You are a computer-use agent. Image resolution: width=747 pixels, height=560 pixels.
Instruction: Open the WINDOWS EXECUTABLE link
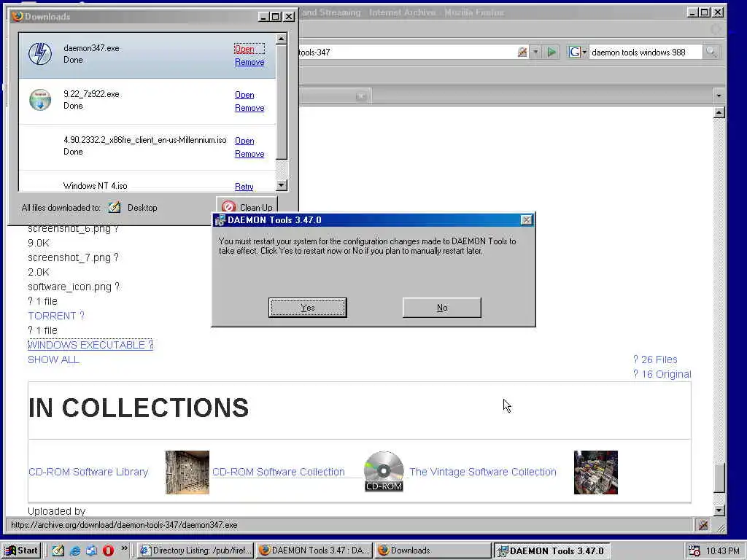tap(90, 345)
